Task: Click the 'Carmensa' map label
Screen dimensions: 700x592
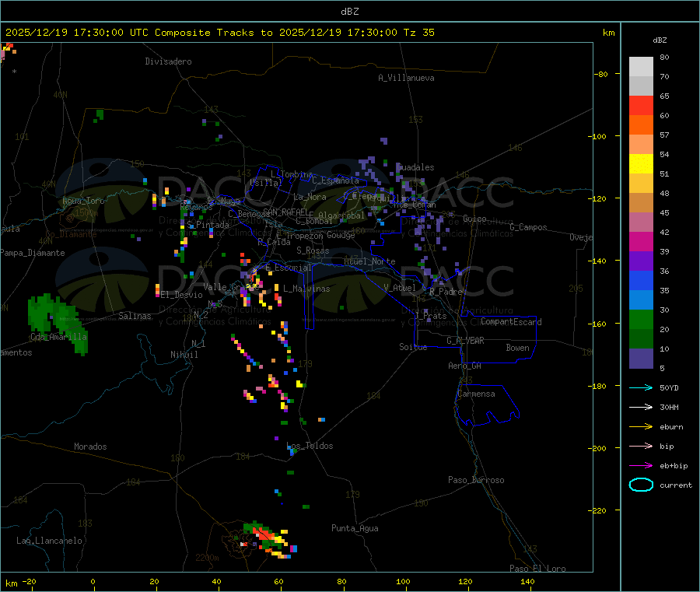Action: click(476, 394)
